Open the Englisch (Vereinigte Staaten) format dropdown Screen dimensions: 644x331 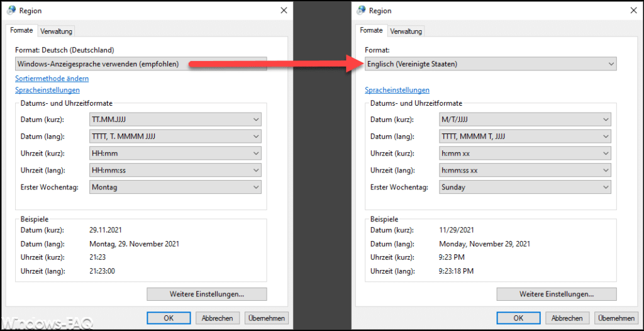(491, 64)
